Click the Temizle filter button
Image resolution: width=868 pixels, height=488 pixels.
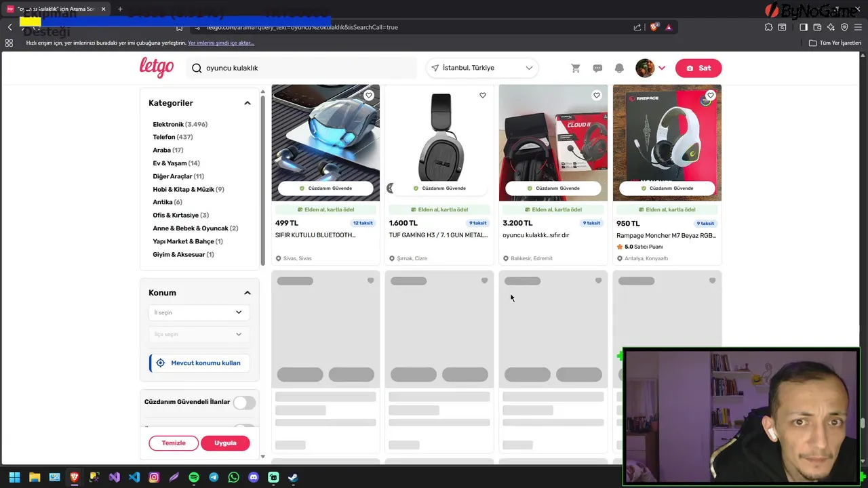point(174,443)
